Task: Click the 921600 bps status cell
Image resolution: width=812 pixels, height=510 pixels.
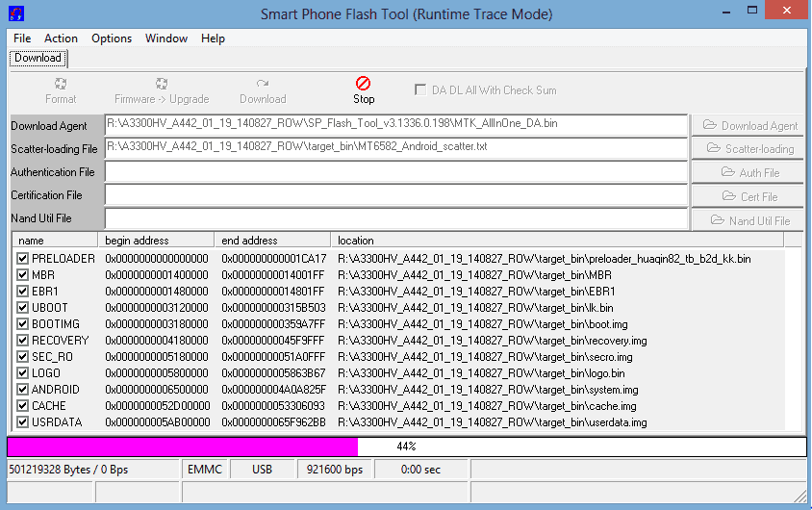Action: pos(335,470)
